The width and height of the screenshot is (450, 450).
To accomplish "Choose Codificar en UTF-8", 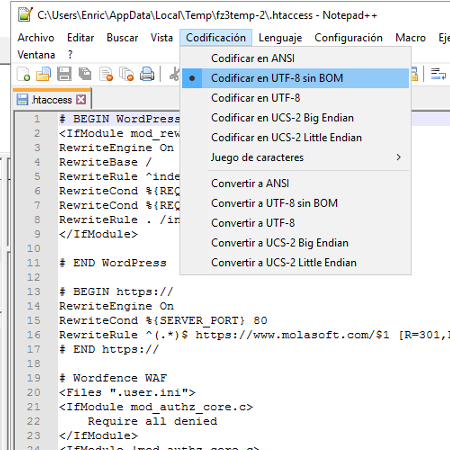I will tap(295, 98).
